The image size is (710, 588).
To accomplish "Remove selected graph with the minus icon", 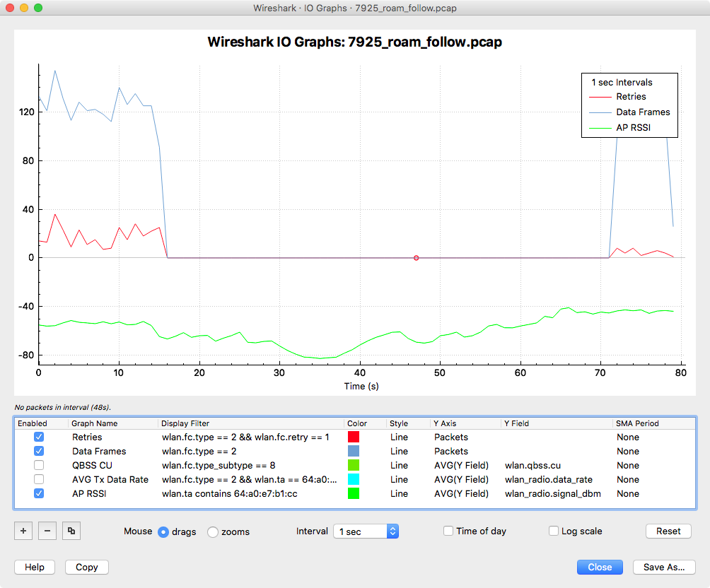I will pyautogui.click(x=47, y=531).
